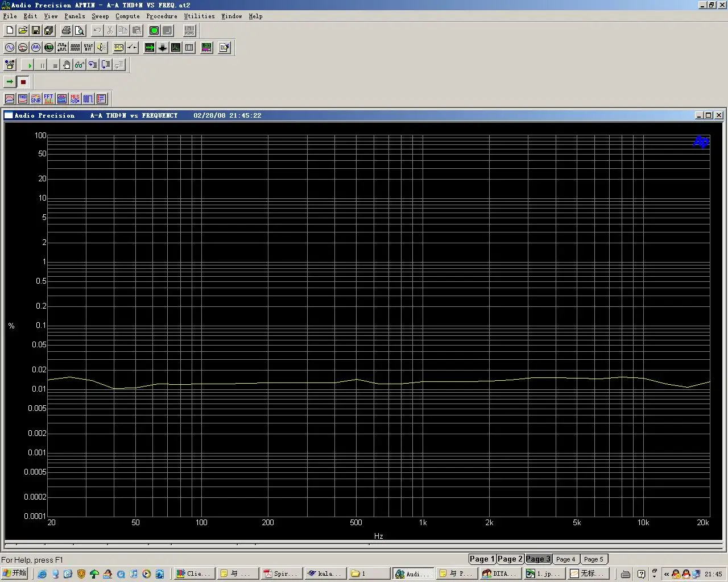Click the MLS quick-launch toolbar icon
Viewport: 728px width, 582px height.
point(75,99)
